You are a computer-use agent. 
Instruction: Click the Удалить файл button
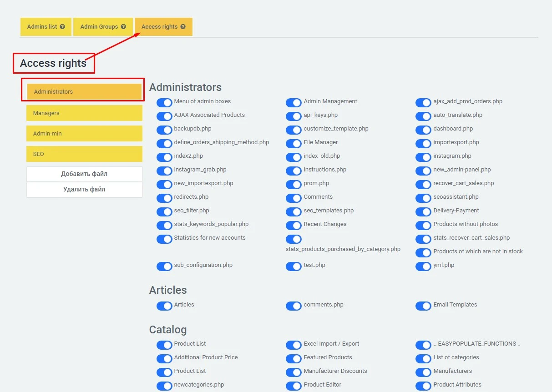[x=84, y=190]
